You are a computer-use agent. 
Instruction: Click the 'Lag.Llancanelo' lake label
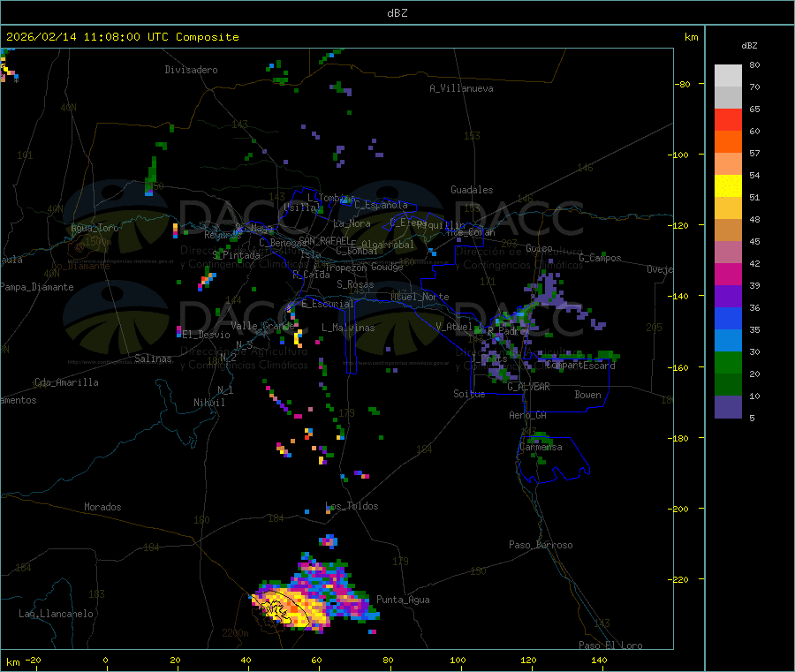(x=57, y=614)
